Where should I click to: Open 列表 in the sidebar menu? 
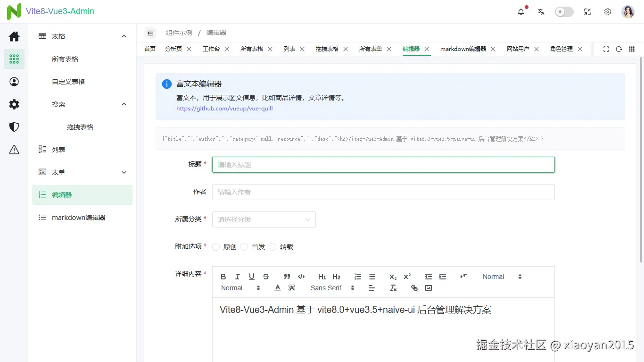point(83,150)
